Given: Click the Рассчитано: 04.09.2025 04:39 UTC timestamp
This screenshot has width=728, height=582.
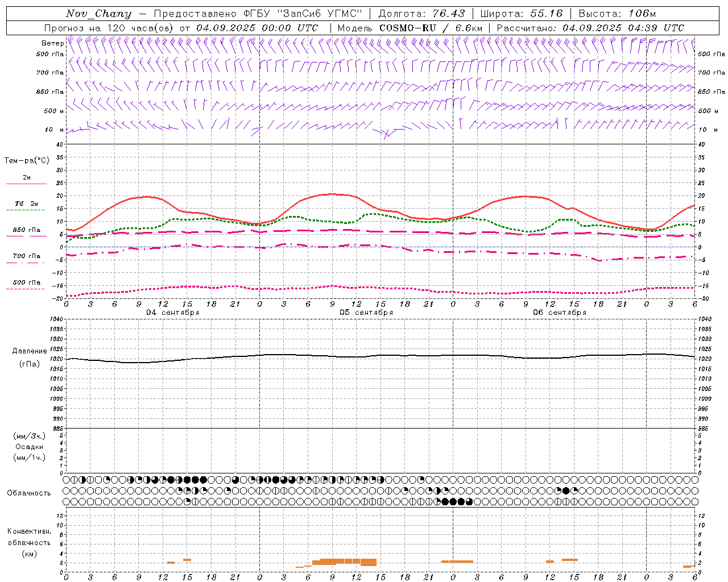Looking at the screenshot, I should [590, 28].
